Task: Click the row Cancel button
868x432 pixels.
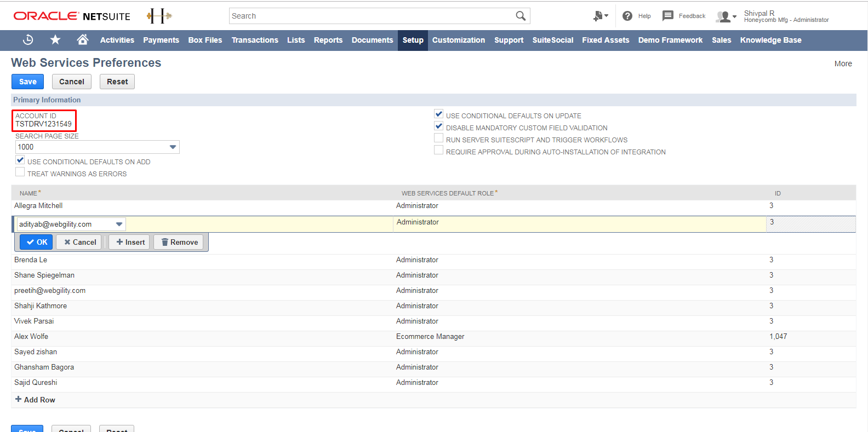Action: coord(79,242)
